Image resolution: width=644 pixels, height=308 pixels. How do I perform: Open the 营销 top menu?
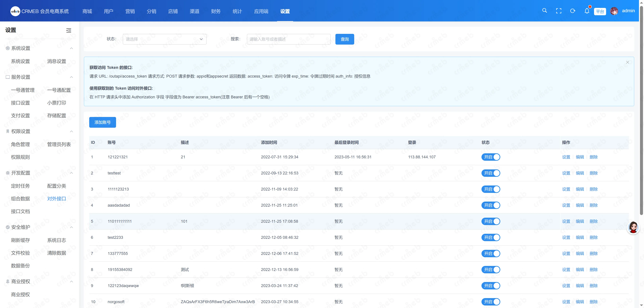point(130,11)
